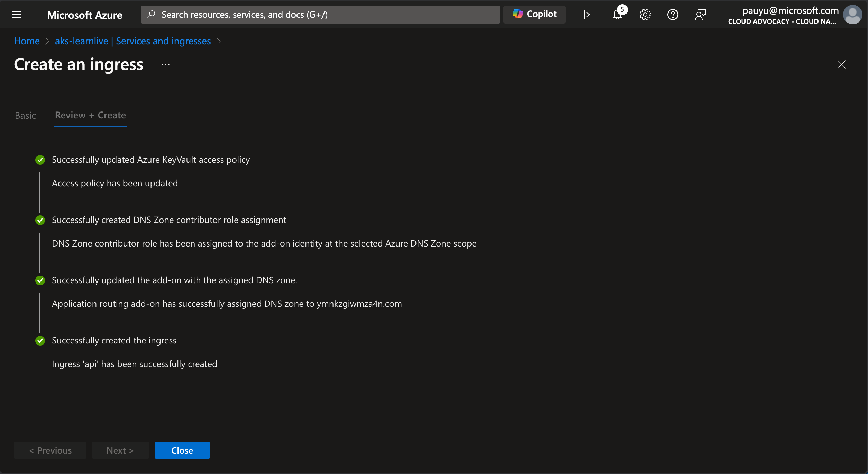Click the Next button
Image resolution: width=868 pixels, height=474 pixels.
(x=120, y=451)
